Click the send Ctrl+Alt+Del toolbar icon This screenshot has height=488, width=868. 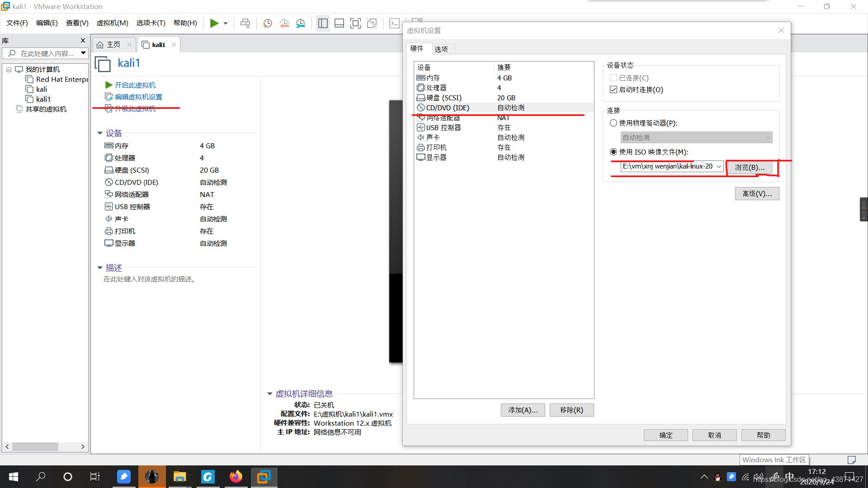[x=245, y=23]
